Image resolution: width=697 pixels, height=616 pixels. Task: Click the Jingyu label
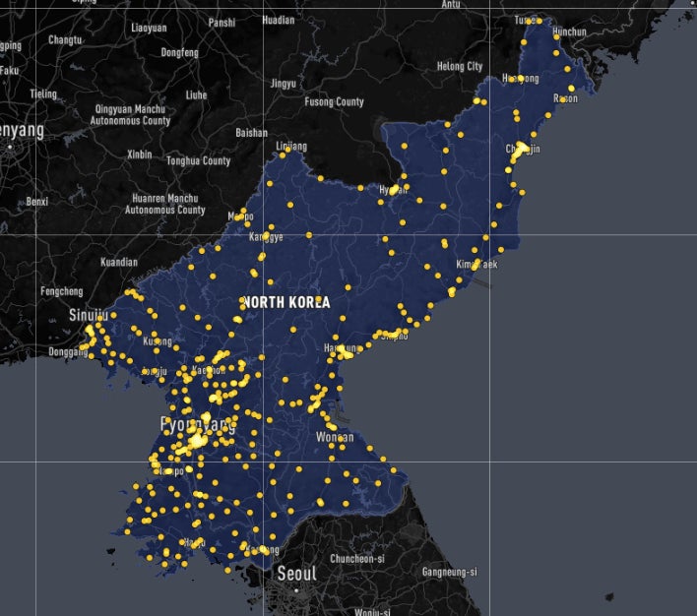click(284, 84)
